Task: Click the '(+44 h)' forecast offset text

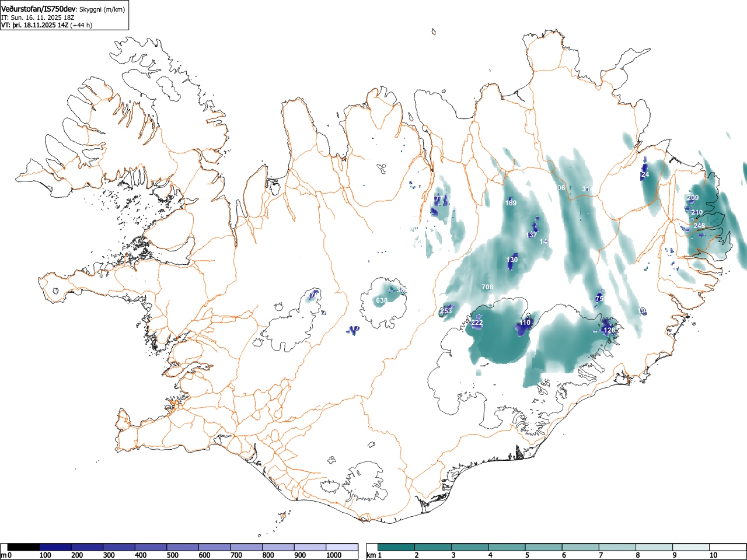Action: pyautogui.click(x=81, y=25)
